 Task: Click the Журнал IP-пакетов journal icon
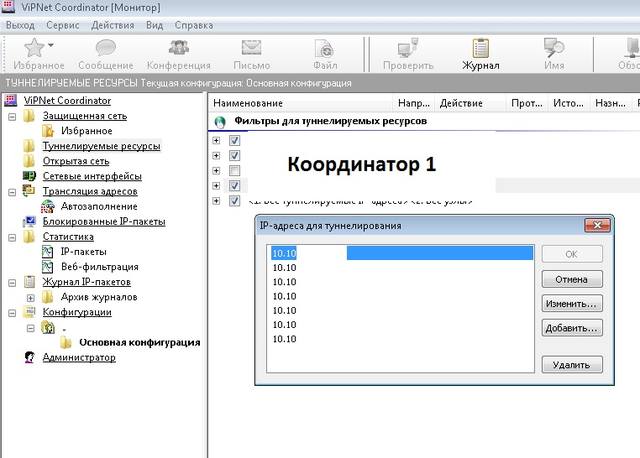point(29,282)
